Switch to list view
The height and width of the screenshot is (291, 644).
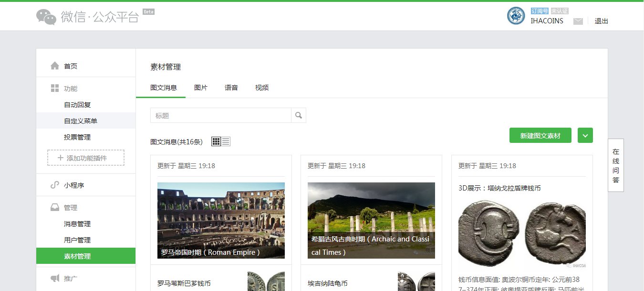click(226, 141)
